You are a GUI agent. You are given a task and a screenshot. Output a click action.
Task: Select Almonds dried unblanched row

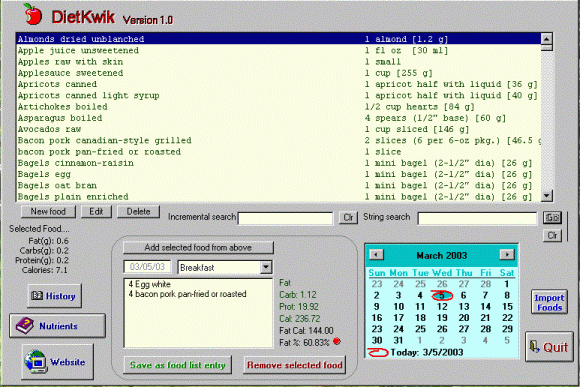[278, 39]
